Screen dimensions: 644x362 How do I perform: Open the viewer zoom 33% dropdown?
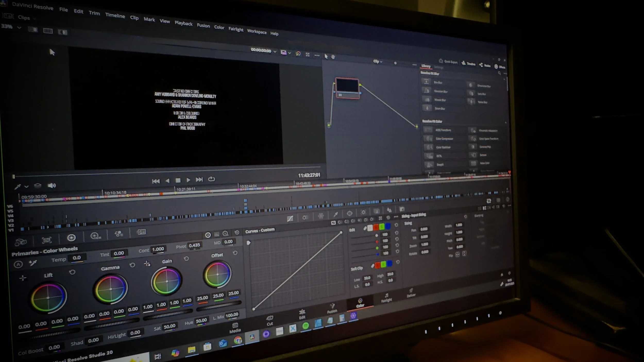point(19,28)
